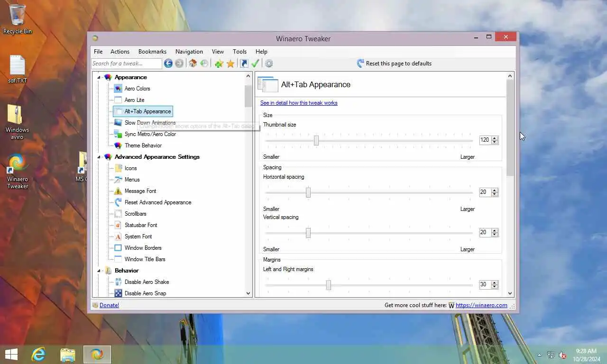Click the Slow Down Animations icon
This screenshot has height=364, width=607.
point(118,123)
